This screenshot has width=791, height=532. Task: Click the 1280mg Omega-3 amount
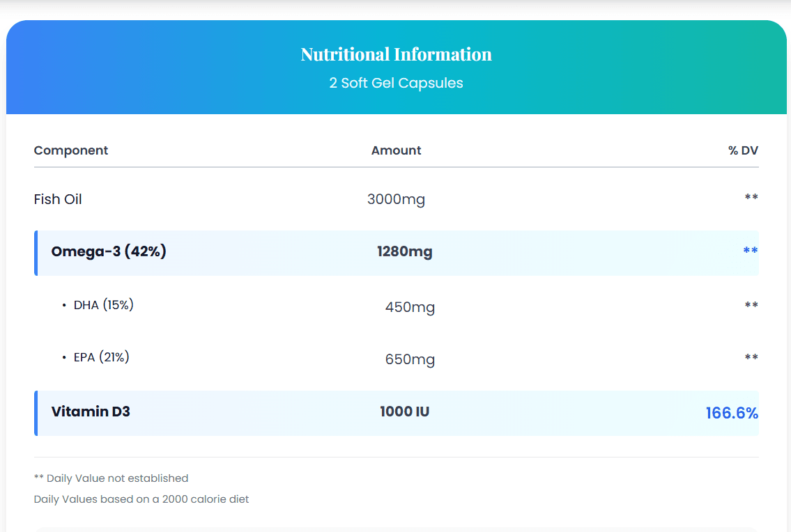(x=404, y=251)
